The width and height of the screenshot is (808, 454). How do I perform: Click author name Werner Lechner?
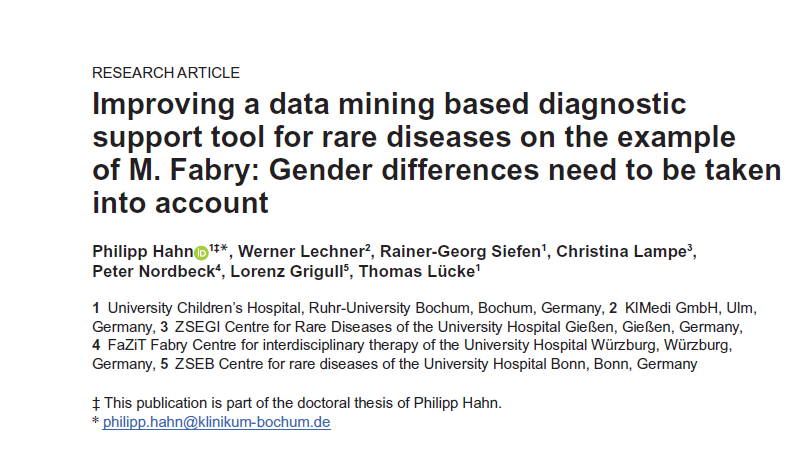(301, 251)
